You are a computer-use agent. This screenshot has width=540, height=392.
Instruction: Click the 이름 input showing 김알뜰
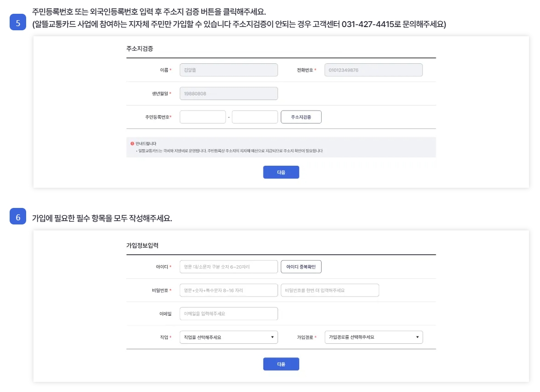[228, 70]
